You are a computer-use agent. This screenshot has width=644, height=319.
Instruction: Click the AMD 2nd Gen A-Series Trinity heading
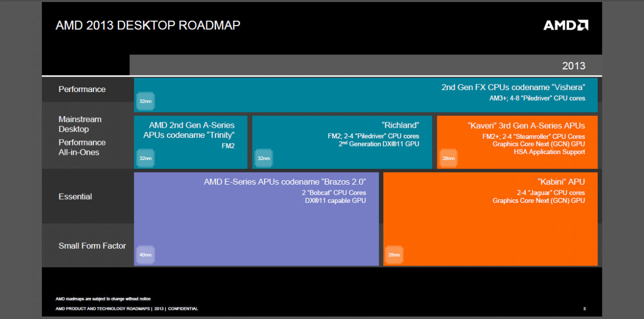click(x=189, y=130)
